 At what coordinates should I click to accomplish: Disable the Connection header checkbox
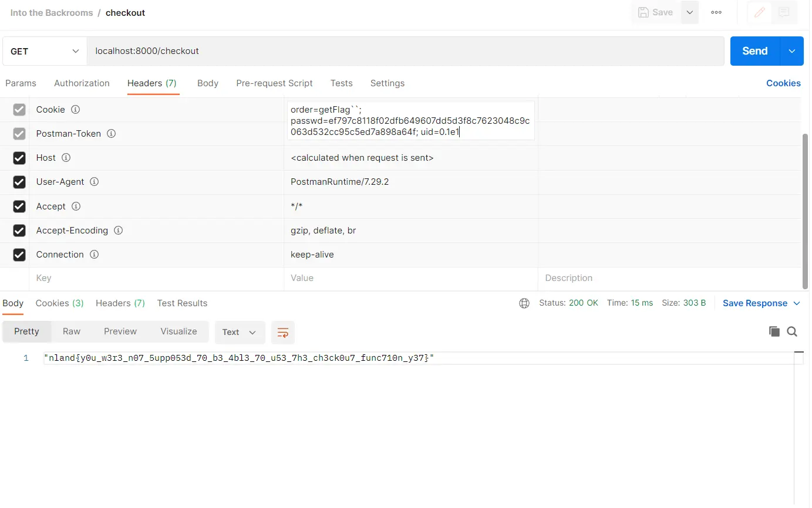pos(19,255)
